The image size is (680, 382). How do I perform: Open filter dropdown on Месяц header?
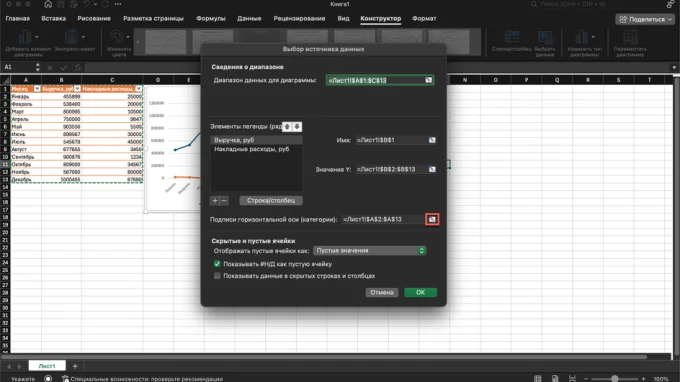click(37, 89)
